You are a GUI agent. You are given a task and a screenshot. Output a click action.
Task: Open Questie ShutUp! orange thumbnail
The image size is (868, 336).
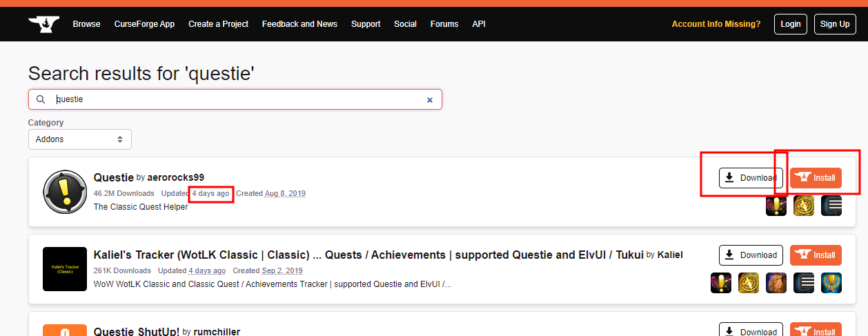[65, 330]
